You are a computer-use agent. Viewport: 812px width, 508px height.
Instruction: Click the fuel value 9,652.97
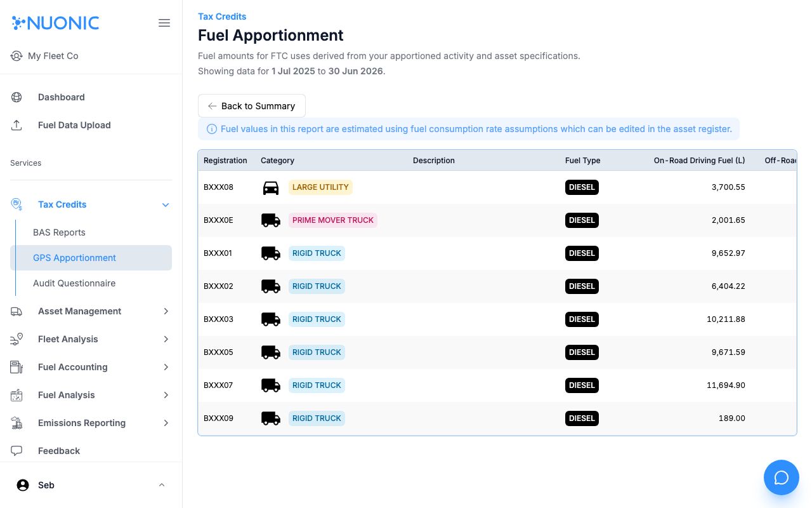(x=728, y=253)
